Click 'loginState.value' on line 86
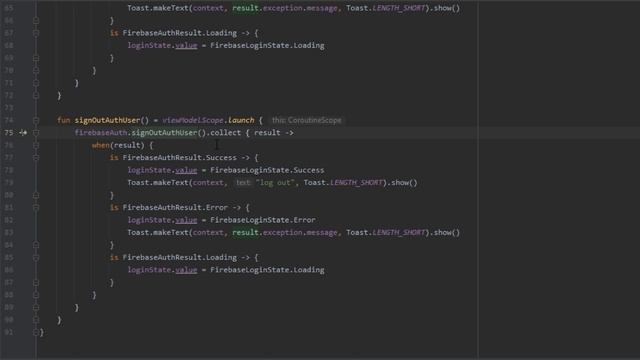This screenshot has width=640, height=360. (x=162, y=270)
